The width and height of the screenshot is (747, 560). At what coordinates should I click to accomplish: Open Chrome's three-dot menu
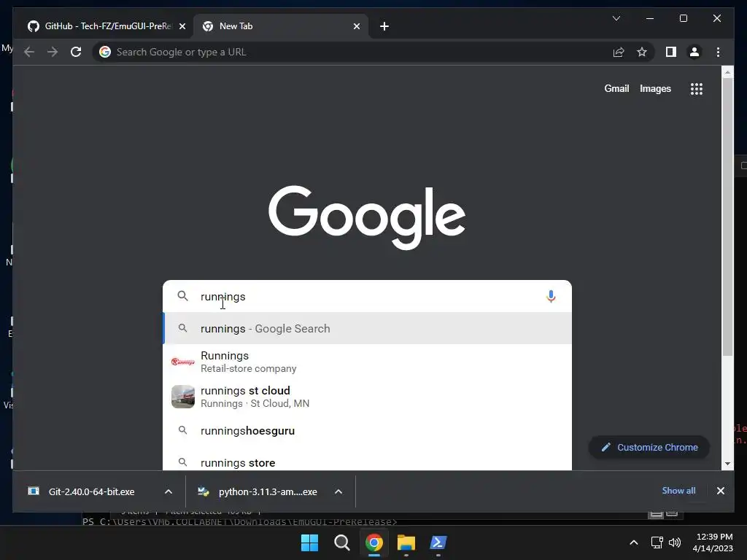point(718,52)
